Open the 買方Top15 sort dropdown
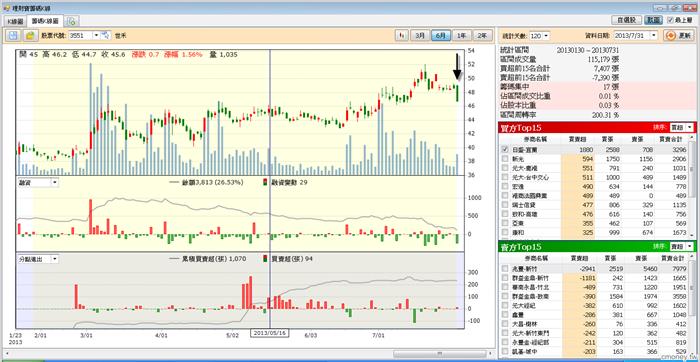Image resolution: width=700 pixels, height=362 pixels. point(689,127)
